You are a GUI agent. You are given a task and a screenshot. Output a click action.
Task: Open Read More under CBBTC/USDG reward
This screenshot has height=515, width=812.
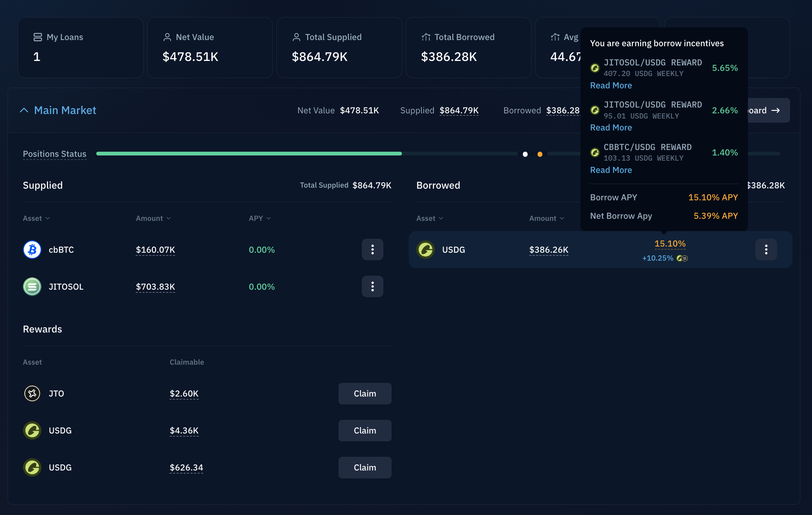[x=611, y=170]
